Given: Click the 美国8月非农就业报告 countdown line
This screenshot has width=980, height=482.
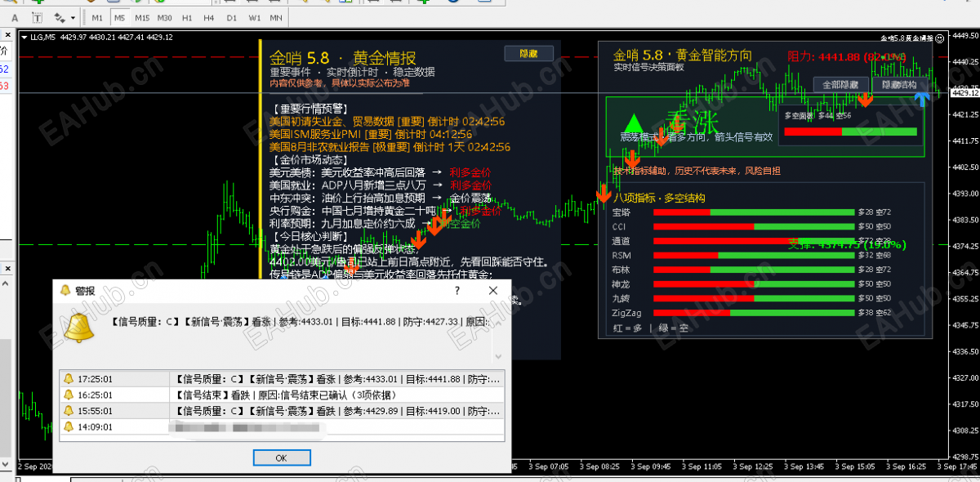Looking at the screenshot, I should pos(390,147).
